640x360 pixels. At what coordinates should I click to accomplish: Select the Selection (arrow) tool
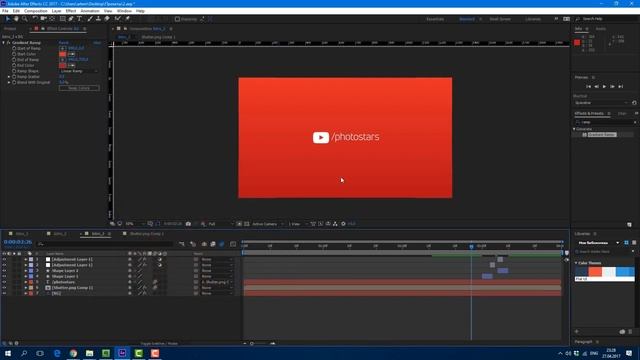[7, 19]
